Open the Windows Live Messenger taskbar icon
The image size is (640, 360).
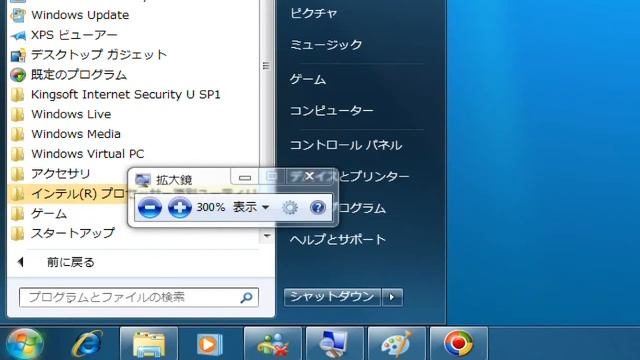(273, 344)
